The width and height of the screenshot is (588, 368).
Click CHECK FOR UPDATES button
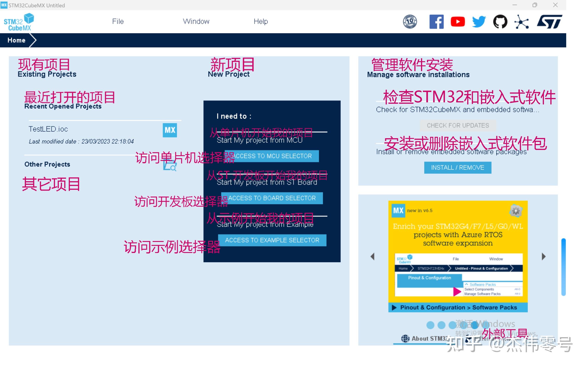[458, 125]
